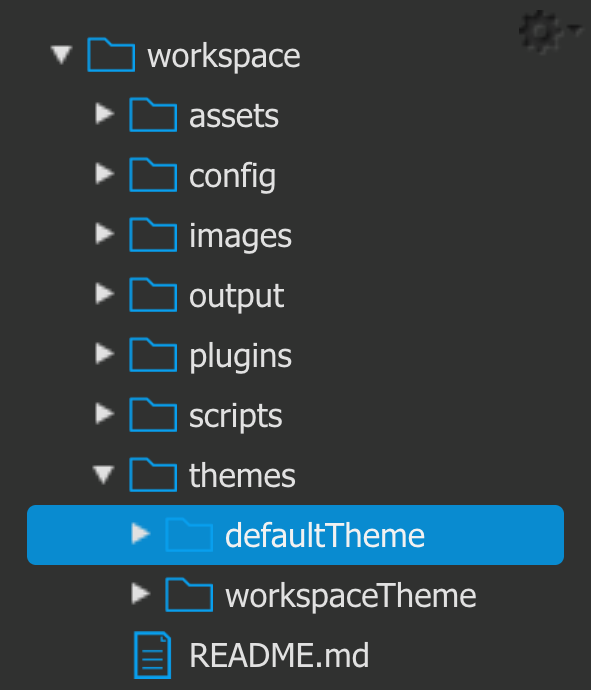The height and width of the screenshot is (690, 591).
Task: Expand the scripts folder arrow
Action: click(x=105, y=413)
